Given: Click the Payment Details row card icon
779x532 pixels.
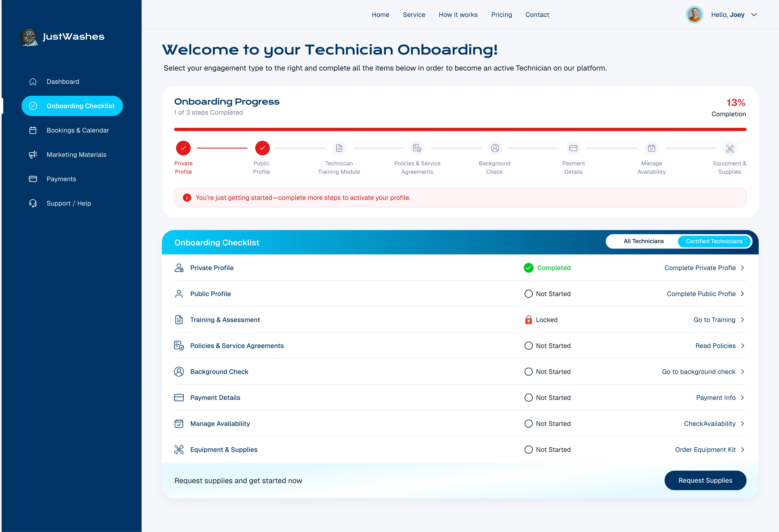Looking at the screenshot, I should pos(179,398).
